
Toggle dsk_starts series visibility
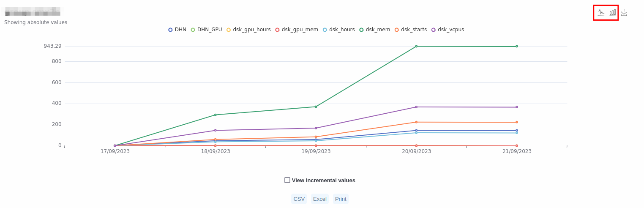[411, 30]
